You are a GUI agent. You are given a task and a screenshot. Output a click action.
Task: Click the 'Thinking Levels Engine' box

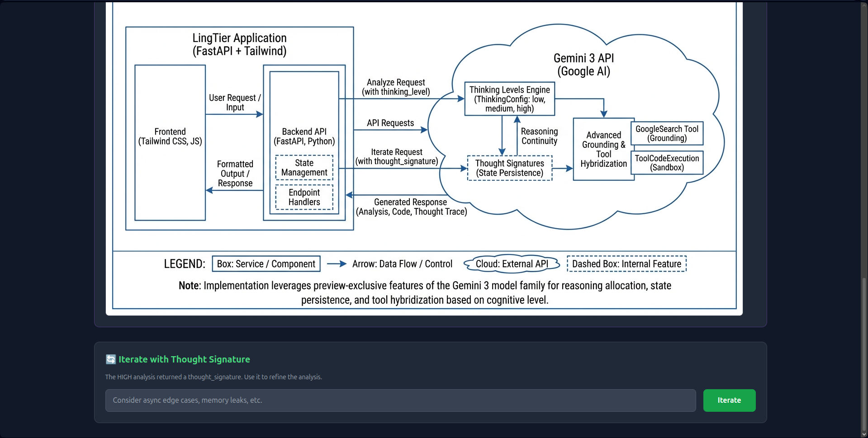click(x=510, y=99)
